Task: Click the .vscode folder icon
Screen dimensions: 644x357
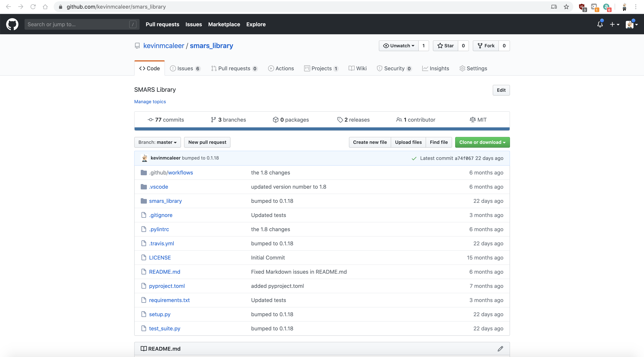Action: [x=143, y=187]
